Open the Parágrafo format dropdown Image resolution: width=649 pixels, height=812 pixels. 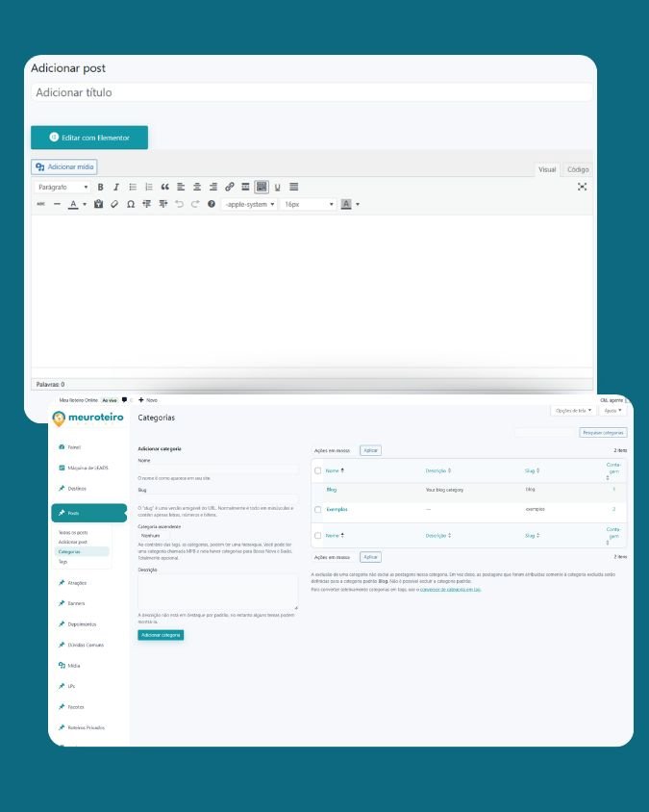[62, 187]
